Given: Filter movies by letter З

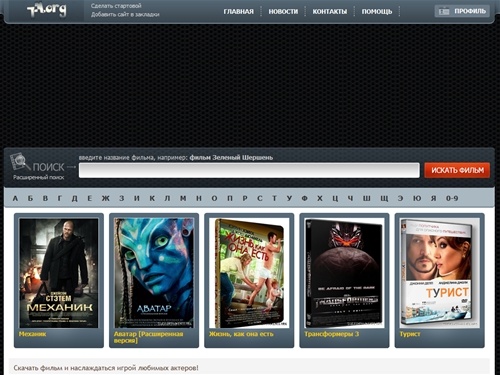Looking at the screenshot, I should coord(122,198).
